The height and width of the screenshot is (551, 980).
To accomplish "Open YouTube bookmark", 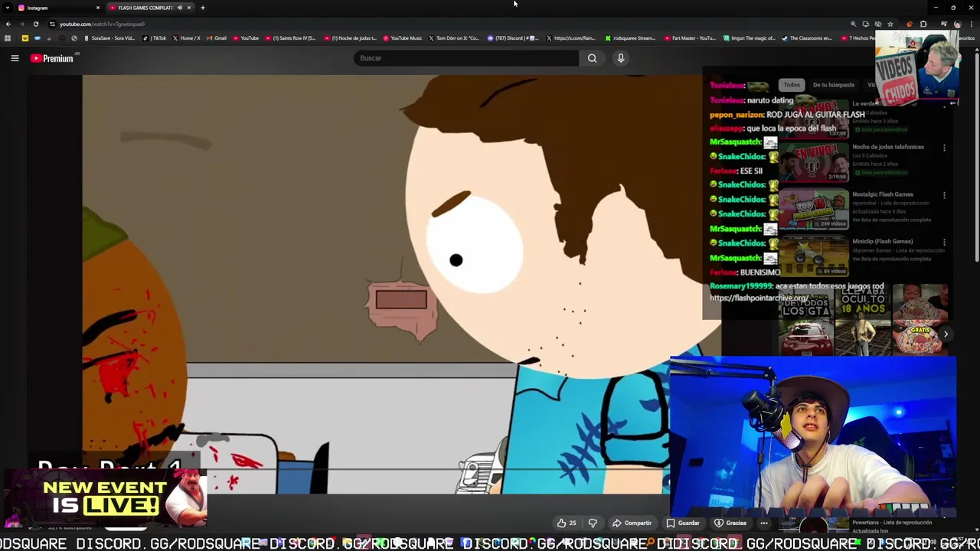I will [x=246, y=38].
